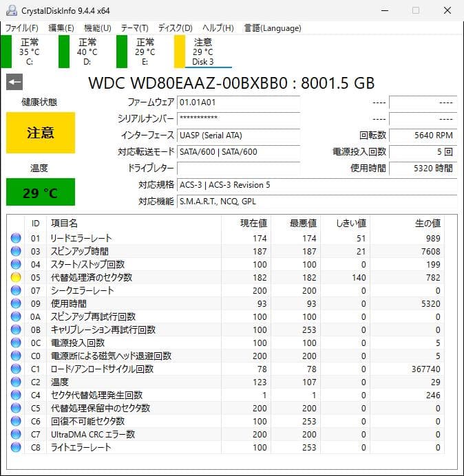Click threshold value 140 in row 05

[359, 277]
